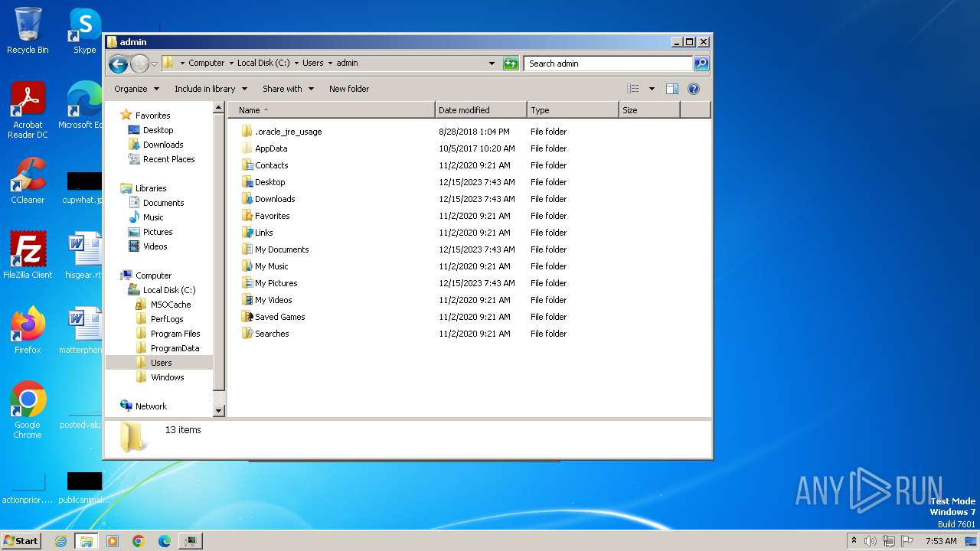The width and height of the screenshot is (980, 551).
Task: Click the Change your view icon
Action: [x=633, y=89]
